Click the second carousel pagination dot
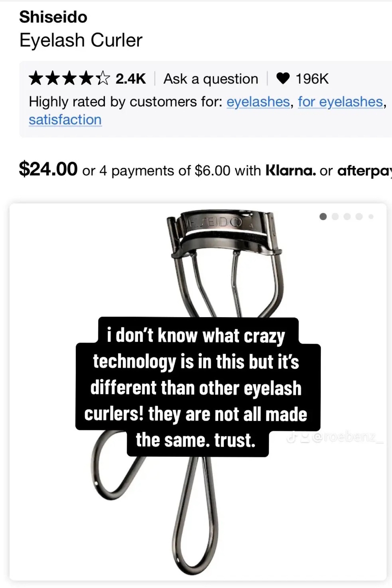392x588 pixels. click(x=335, y=216)
